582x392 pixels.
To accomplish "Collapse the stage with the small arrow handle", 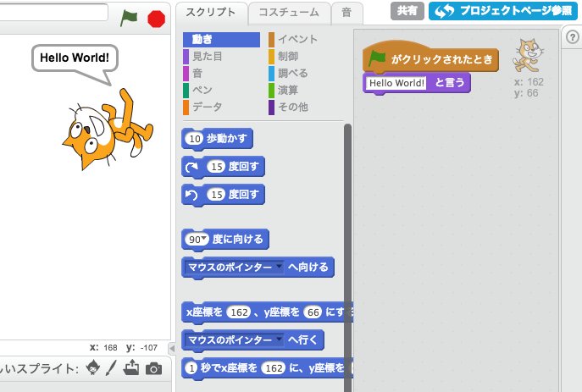I will pos(171,349).
